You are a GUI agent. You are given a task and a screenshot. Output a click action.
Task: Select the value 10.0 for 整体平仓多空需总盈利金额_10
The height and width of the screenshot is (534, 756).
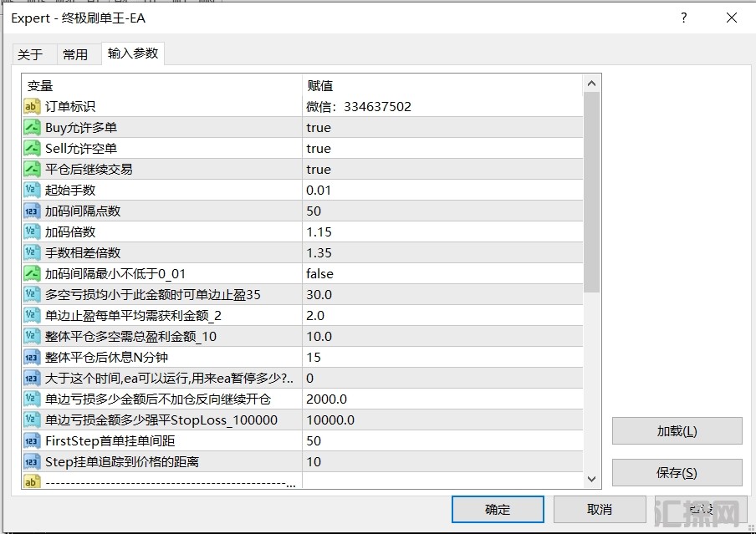click(442, 336)
